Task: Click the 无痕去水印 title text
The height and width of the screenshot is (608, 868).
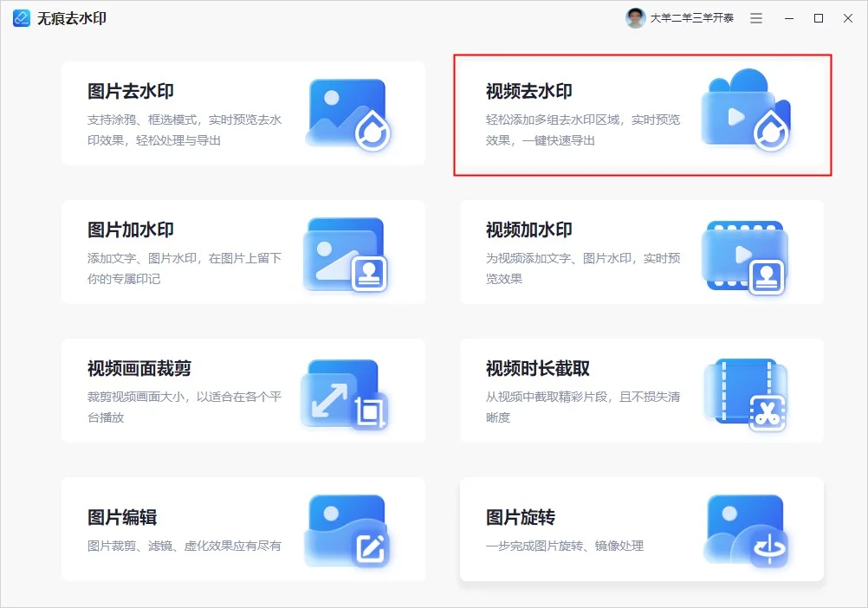Action: pos(72,18)
